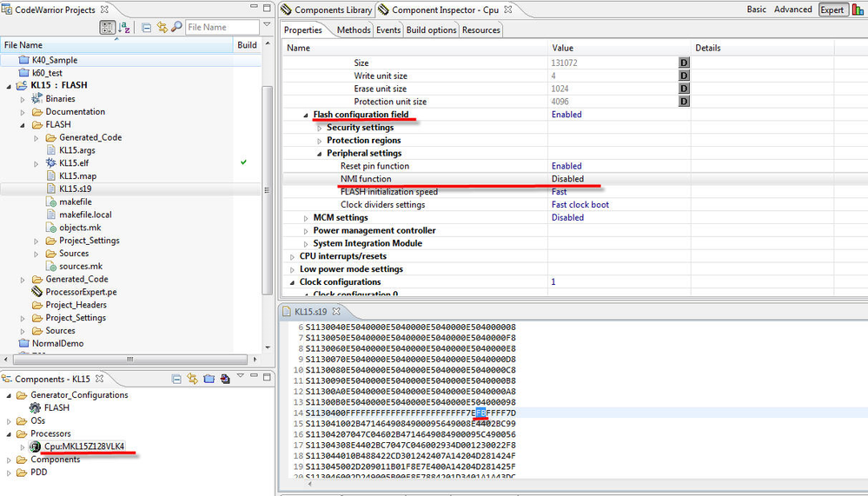Click the D button for Protection unit size
The height and width of the screenshot is (496, 868).
(684, 102)
